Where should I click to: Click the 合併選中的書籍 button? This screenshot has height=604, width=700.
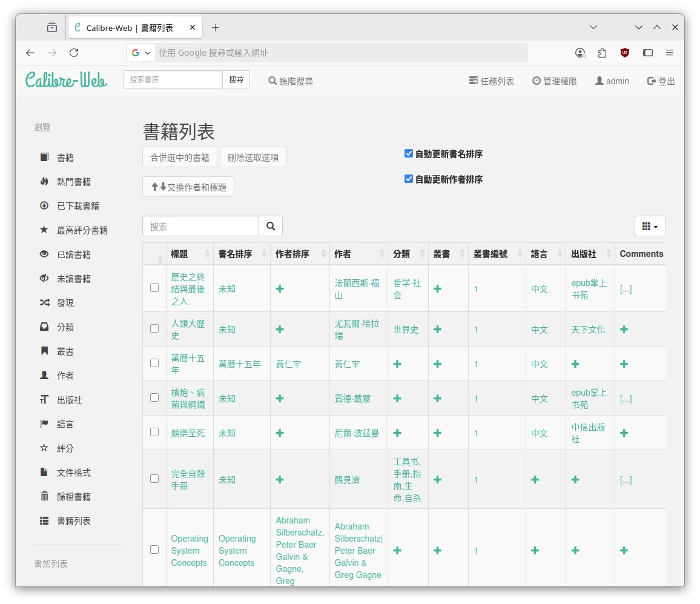[180, 158]
